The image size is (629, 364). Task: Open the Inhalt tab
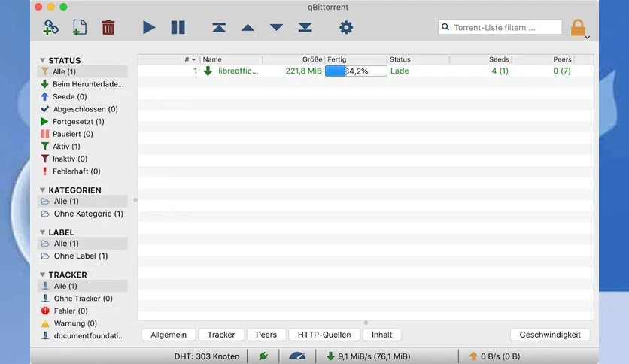click(x=382, y=335)
